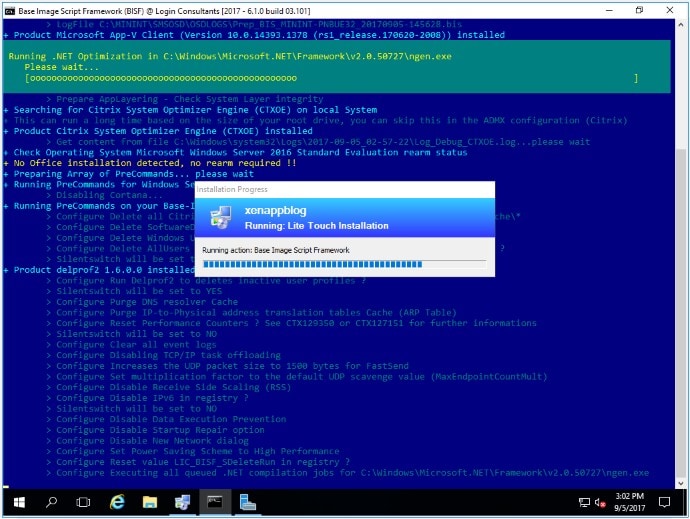Maximize the BISF console window
This screenshot has height=519, width=690.
(640, 9)
